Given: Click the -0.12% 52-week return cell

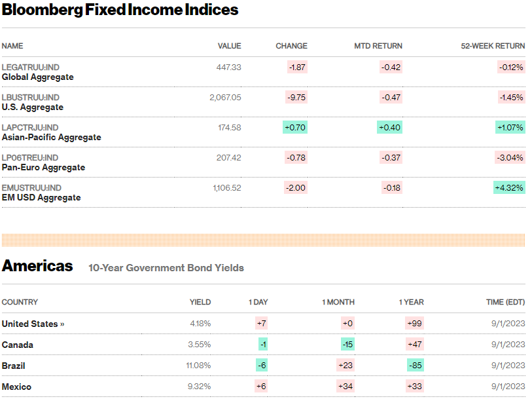Looking at the screenshot, I should [x=511, y=67].
